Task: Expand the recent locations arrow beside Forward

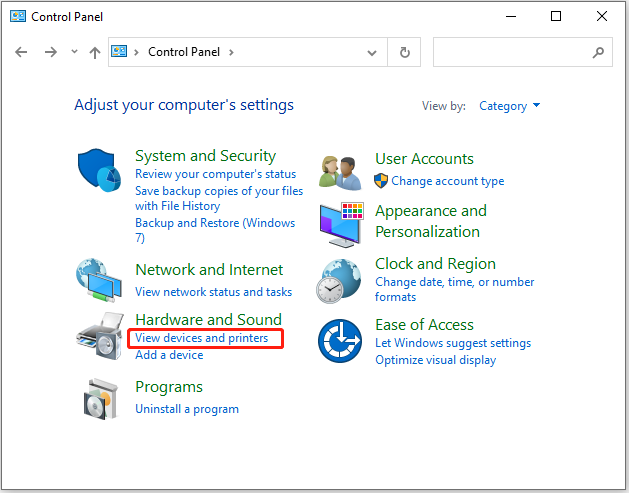Action: 74,51
